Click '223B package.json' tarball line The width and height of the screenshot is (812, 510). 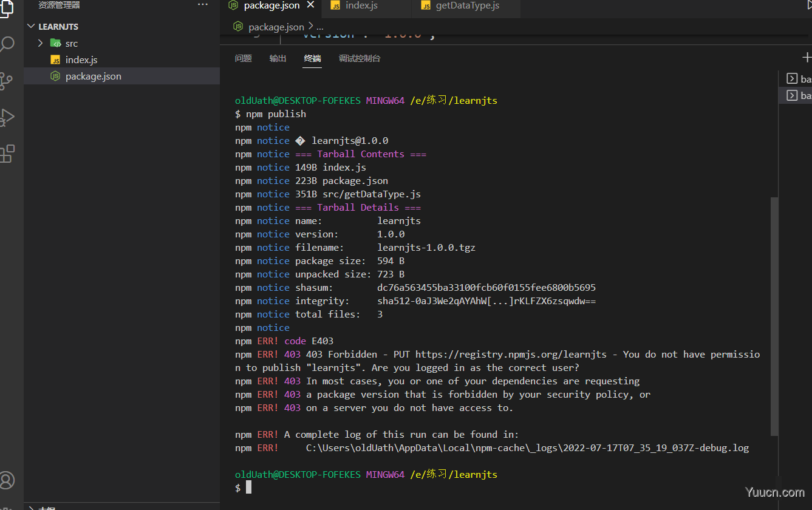pyautogui.click(x=341, y=180)
